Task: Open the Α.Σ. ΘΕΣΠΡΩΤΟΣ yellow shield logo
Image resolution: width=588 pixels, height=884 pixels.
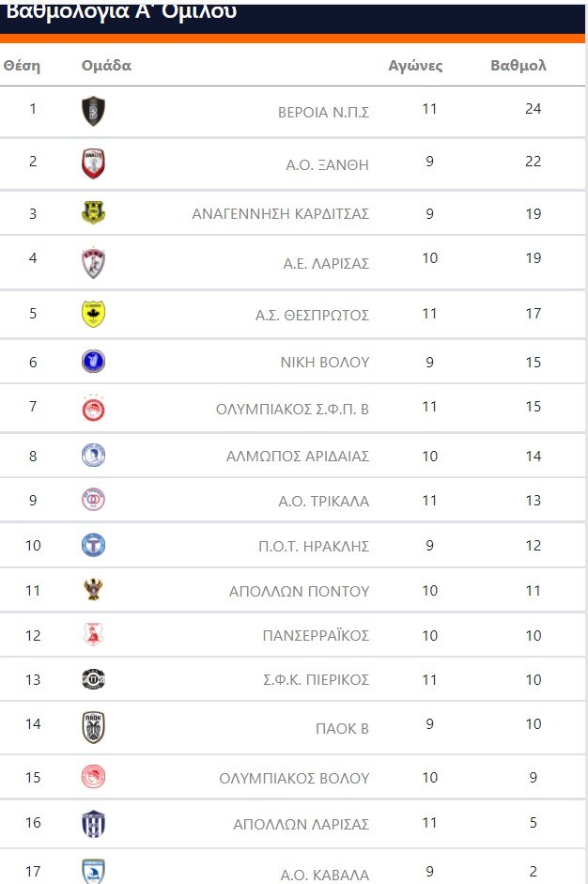Action: coord(93,314)
